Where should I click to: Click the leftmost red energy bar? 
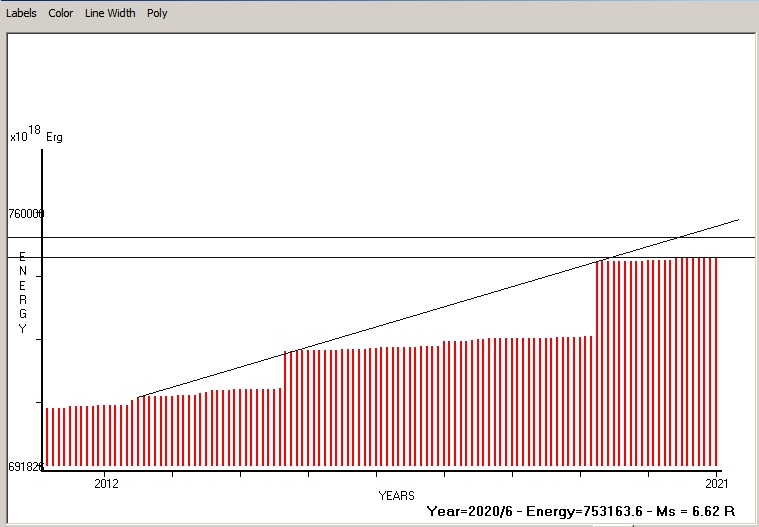[47, 437]
